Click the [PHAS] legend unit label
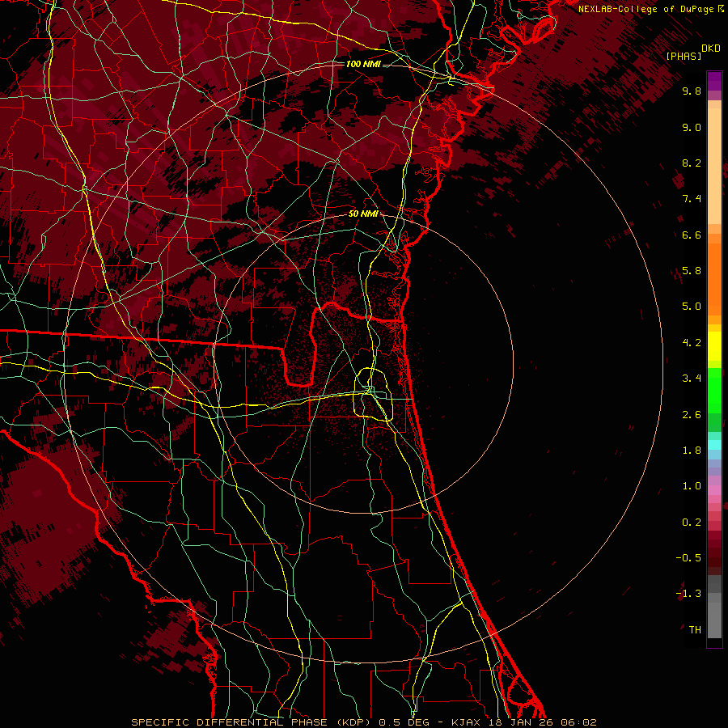 coord(684,56)
